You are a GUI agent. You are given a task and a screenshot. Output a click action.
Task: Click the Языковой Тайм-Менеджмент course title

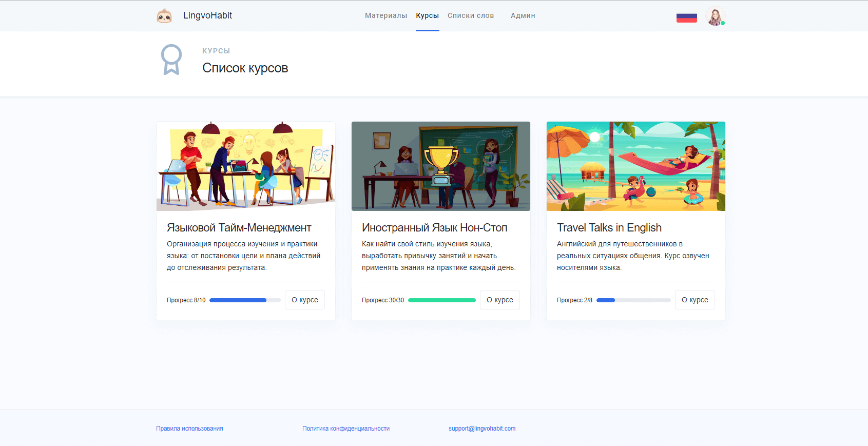(x=239, y=227)
